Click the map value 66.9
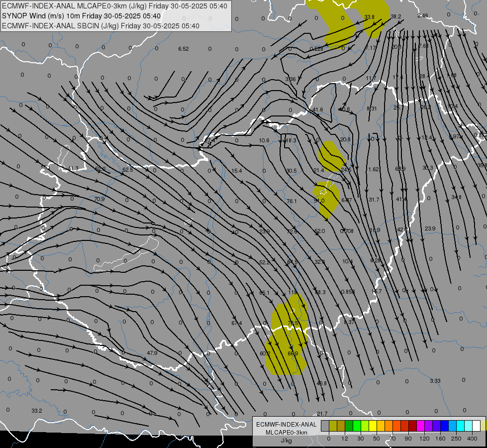The image size is (487, 448). pos(293,353)
